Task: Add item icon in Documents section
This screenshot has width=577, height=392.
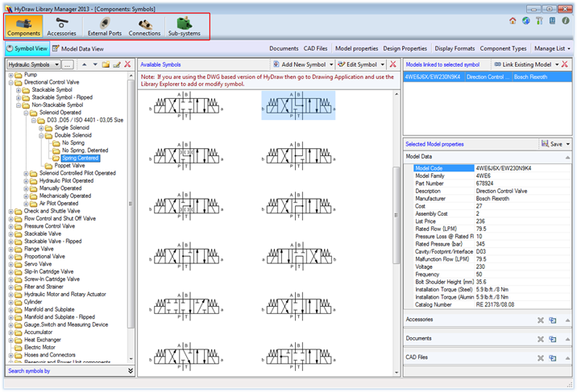Action: point(553,339)
